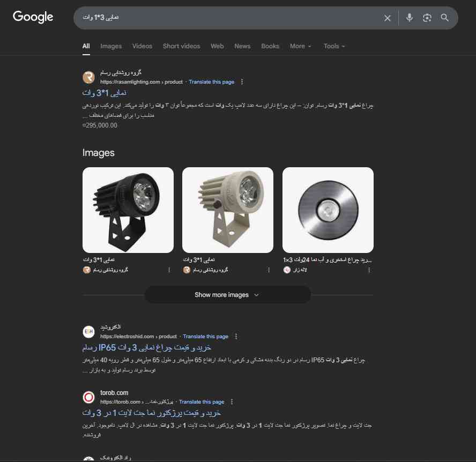This screenshot has width=476, height=462.
Task: Clear the search box text
Action: (x=388, y=18)
